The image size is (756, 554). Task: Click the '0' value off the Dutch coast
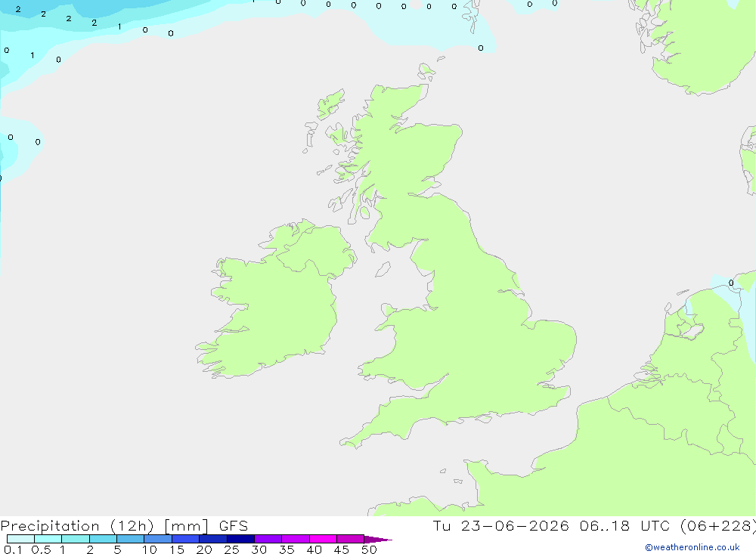(x=731, y=283)
